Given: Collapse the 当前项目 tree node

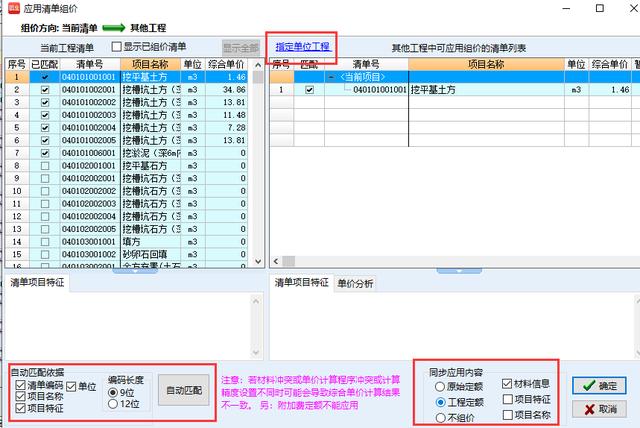Looking at the screenshot, I should [331, 76].
